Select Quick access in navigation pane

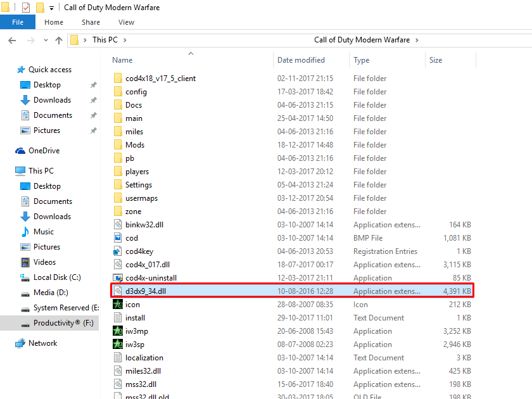[50, 70]
